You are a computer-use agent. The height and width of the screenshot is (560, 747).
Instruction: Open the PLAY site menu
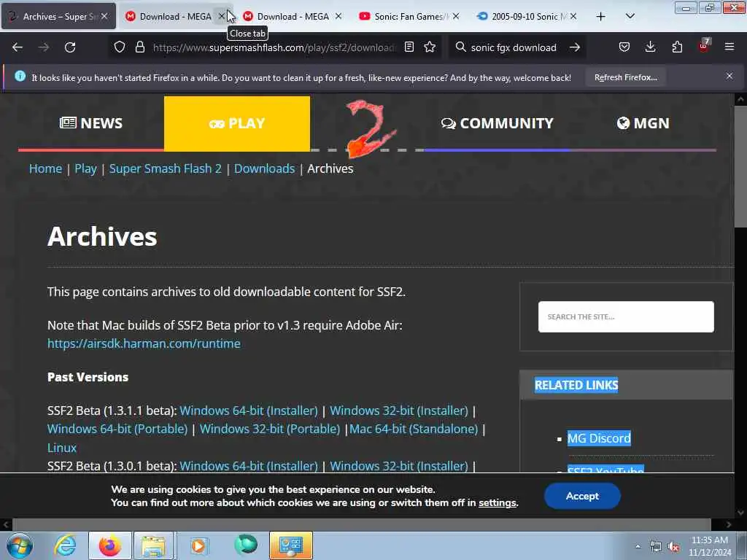point(237,123)
